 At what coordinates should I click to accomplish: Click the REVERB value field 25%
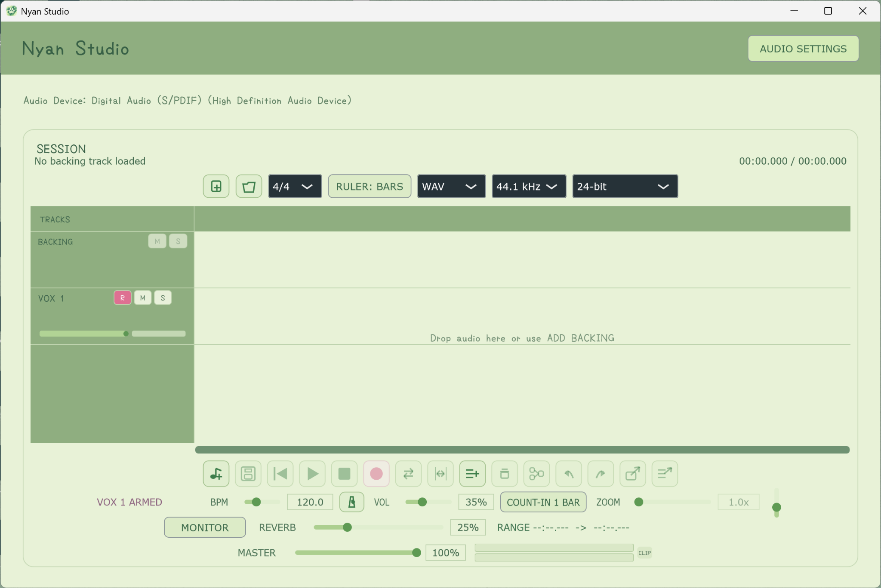coord(468,527)
